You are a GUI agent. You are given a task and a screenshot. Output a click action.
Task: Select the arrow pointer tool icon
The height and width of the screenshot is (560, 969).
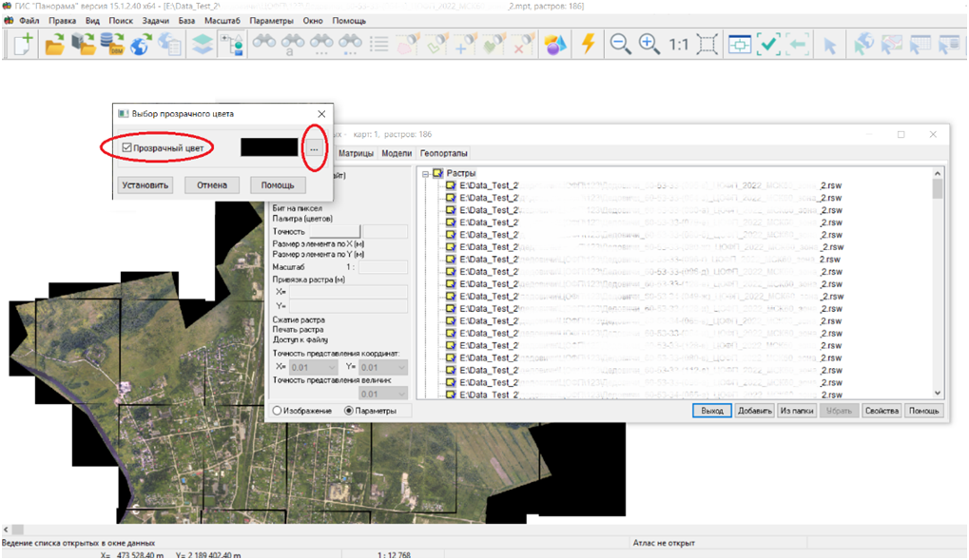[829, 44]
